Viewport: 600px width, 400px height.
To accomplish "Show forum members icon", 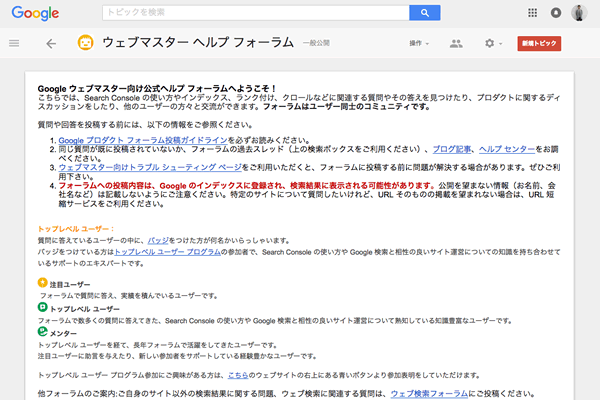I will click(x=456, y=44).
